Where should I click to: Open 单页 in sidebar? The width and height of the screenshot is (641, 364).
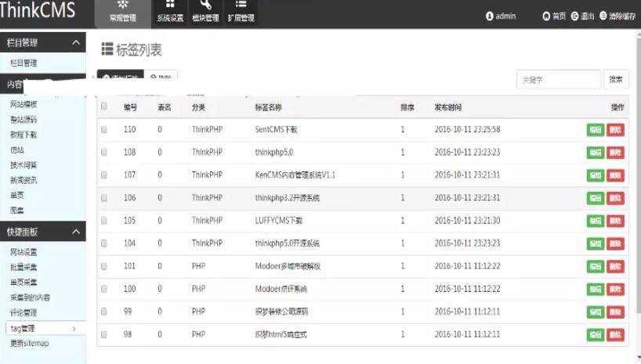click(16, 195)
